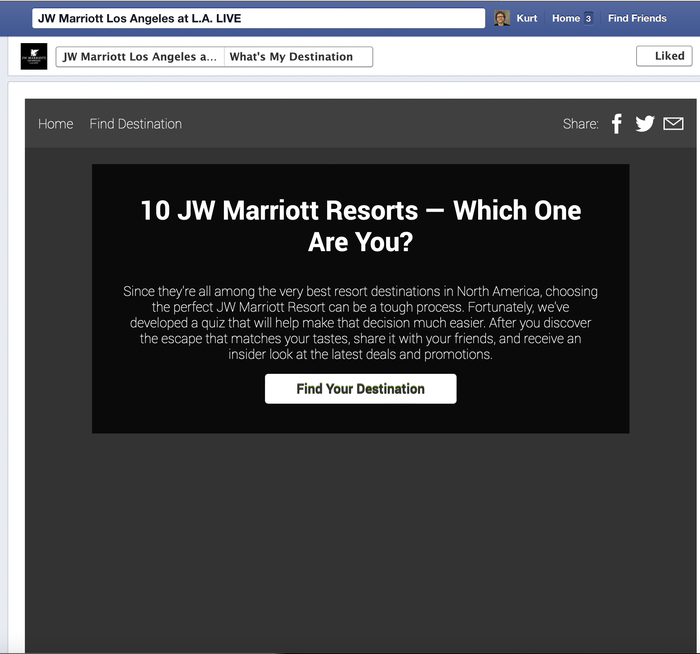This screenshot has height=654, width=700.
Task: Share the quiz on Twitter with the bird icon
Action: tap(645, 124)
